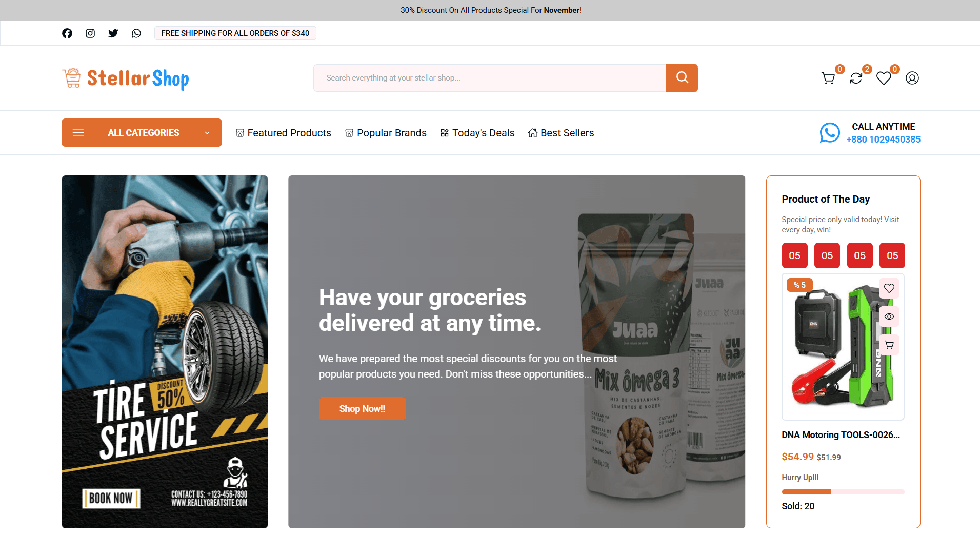Open the wishlist heart icon in header
Image resolution: width=980 pixels, height=554 pixels.
[884, 78]
